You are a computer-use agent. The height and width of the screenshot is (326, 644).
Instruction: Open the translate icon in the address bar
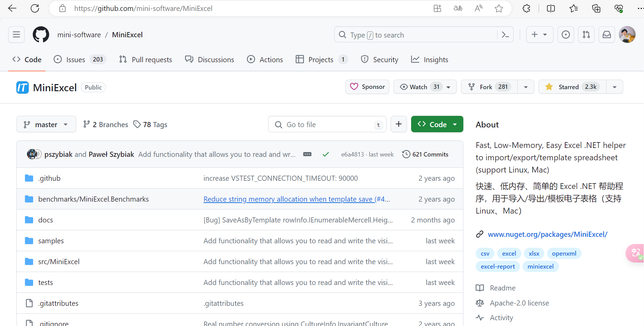458,8
